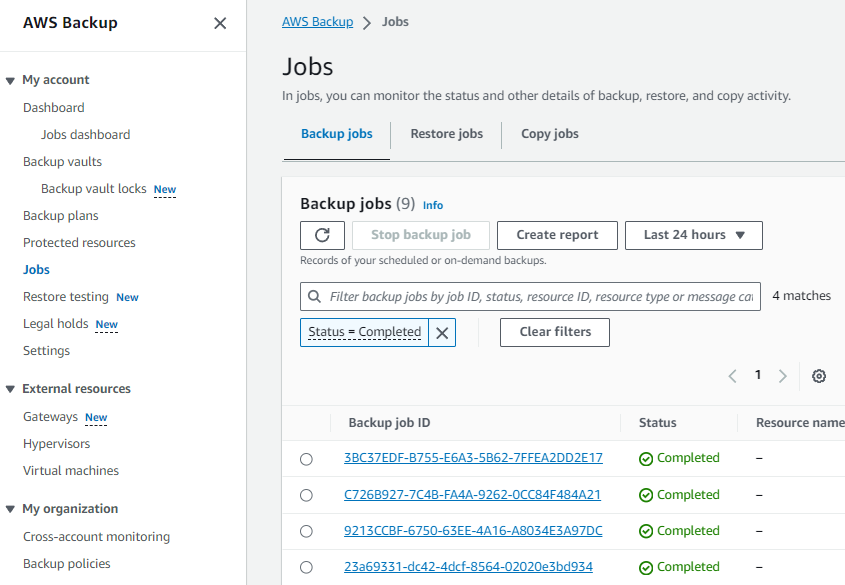The image size is (845, 585).
Task: Open job 3BC37EDF-B755-E6A3-5B62-7FFEA2DD2E17 link
Action: point(473,458)
